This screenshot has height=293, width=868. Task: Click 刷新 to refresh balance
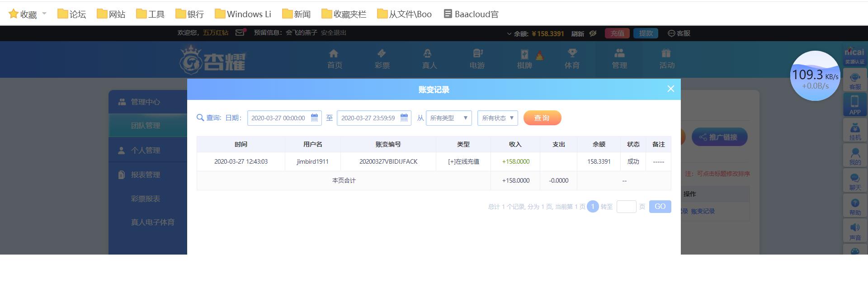click(x=578, y=33)
